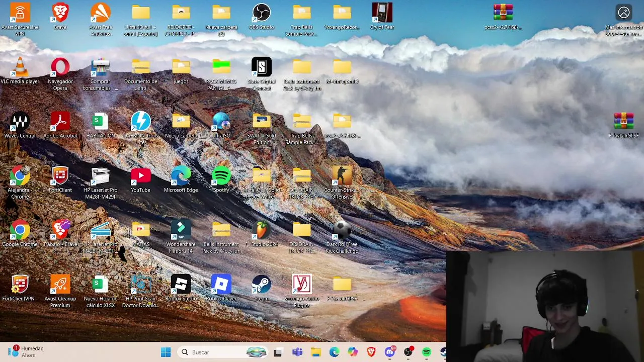Open Navegador Opera shortcut
The height and width of the screenshot is (362, 644).
coord(60,73)
